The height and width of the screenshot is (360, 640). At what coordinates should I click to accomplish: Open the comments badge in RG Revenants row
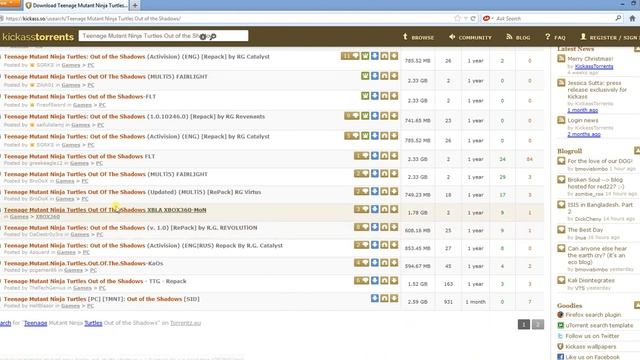[352, 116]
